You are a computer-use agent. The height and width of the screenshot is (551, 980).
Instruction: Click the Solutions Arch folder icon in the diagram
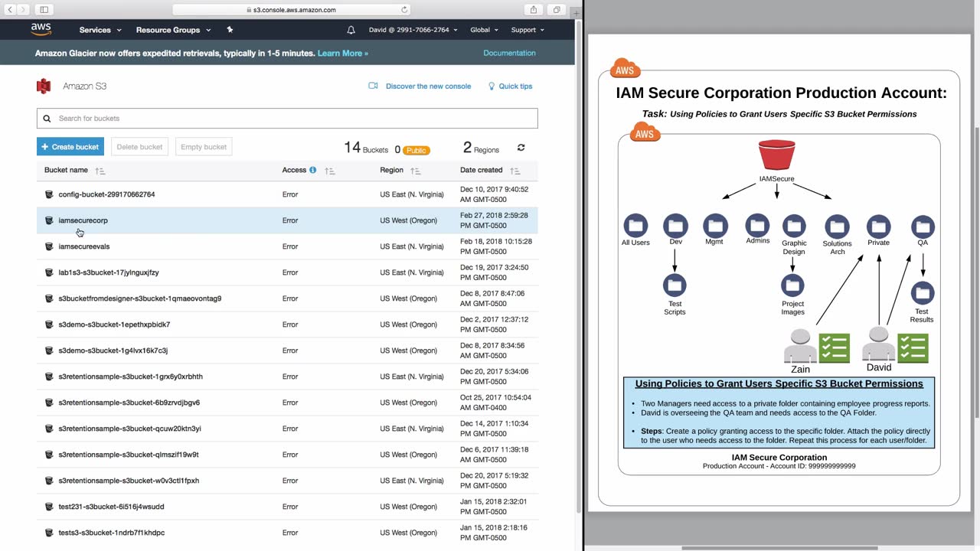click(837, 226)
